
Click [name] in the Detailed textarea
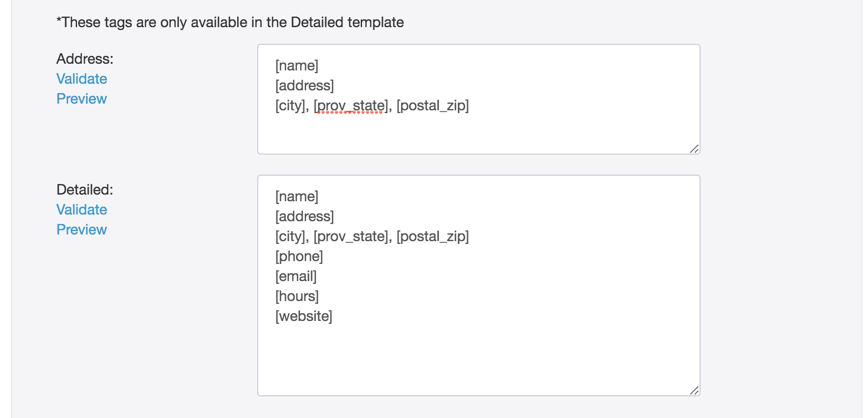point(297,197)
